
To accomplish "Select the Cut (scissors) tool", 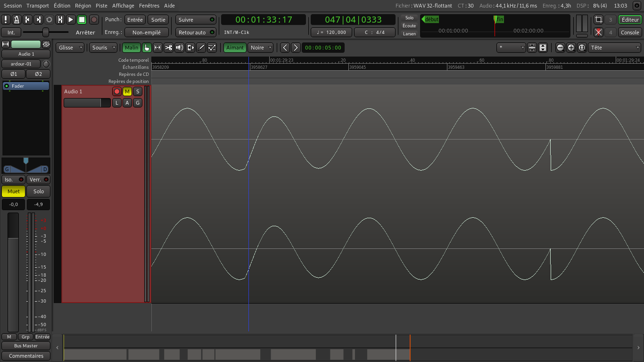I will click(x=168, y=48).
